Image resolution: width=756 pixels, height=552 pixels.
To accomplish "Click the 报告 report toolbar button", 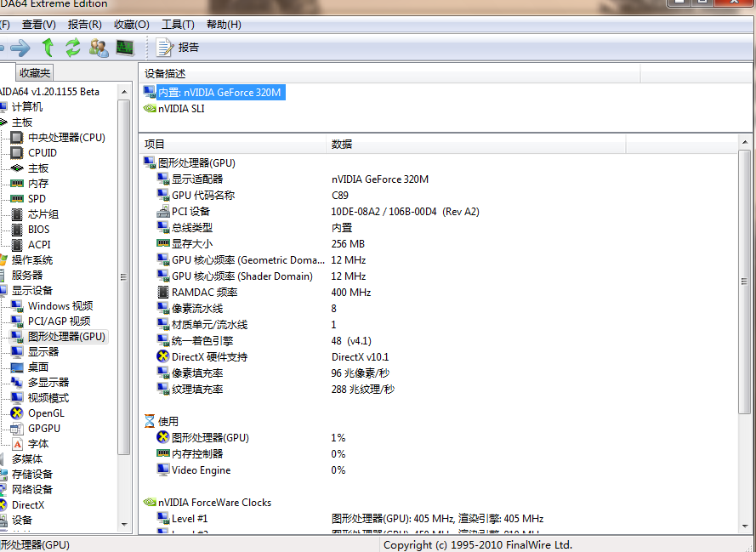I will click(x=178, y=48).
